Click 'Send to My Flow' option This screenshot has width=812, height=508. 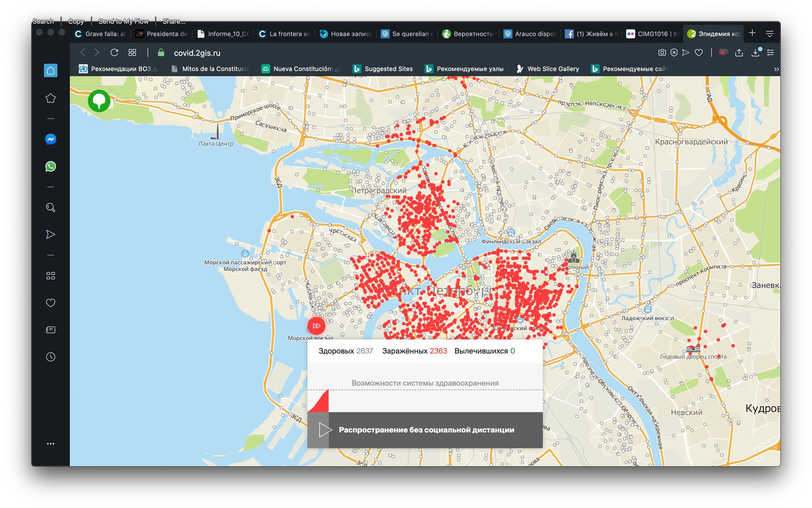coord(123,21)
